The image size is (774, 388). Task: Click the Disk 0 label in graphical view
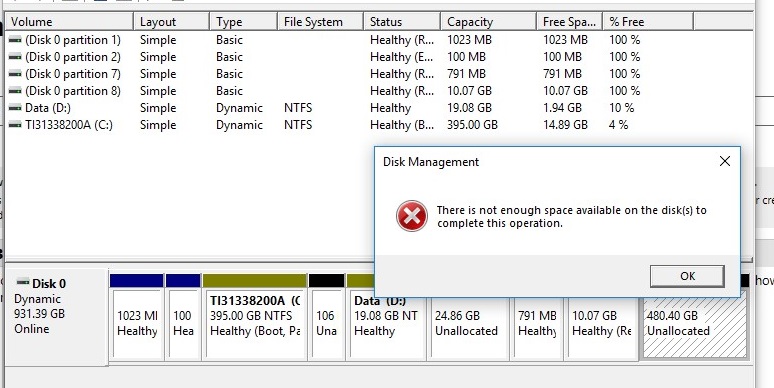click(49, 284)
